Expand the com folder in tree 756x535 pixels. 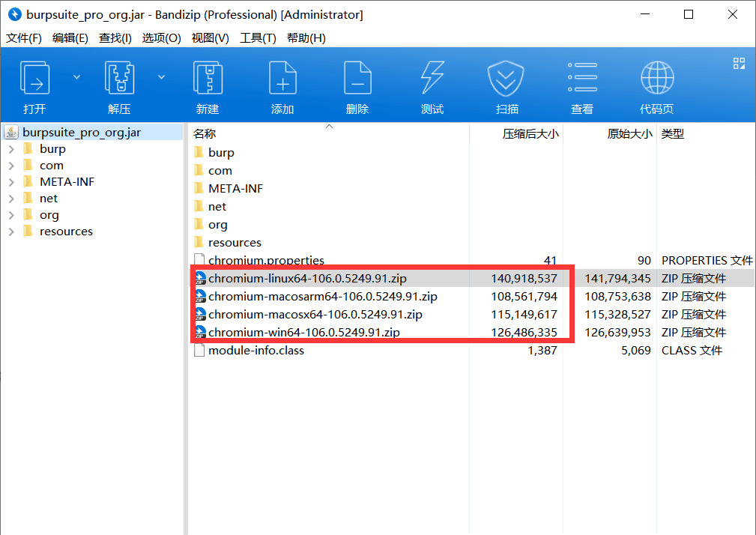click(x=11, y=166)
